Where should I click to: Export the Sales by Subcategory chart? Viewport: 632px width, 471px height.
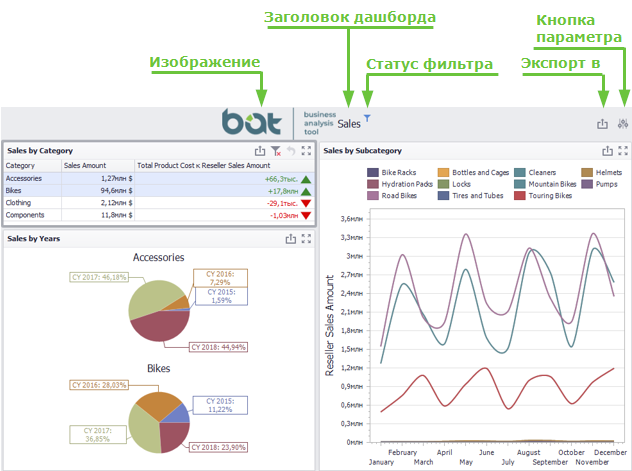tap(607, 151)
